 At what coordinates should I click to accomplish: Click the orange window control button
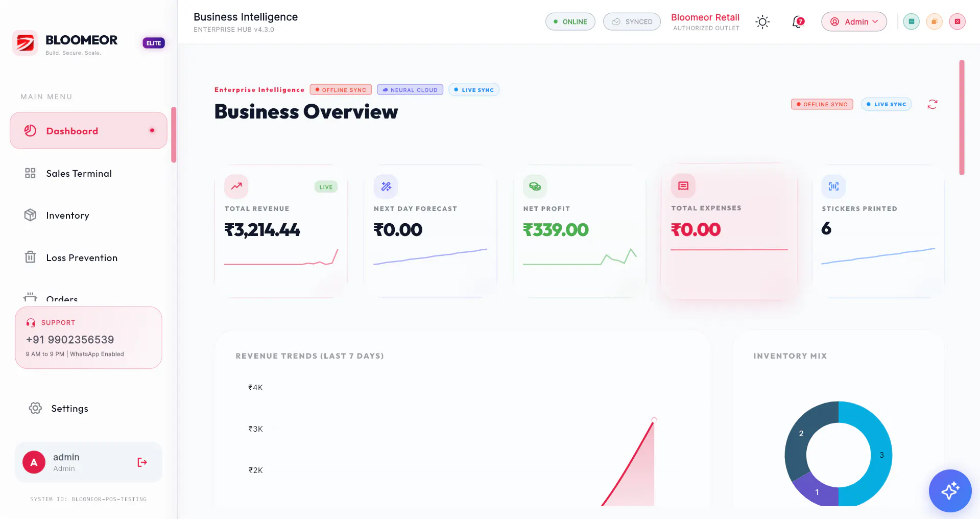934,21
